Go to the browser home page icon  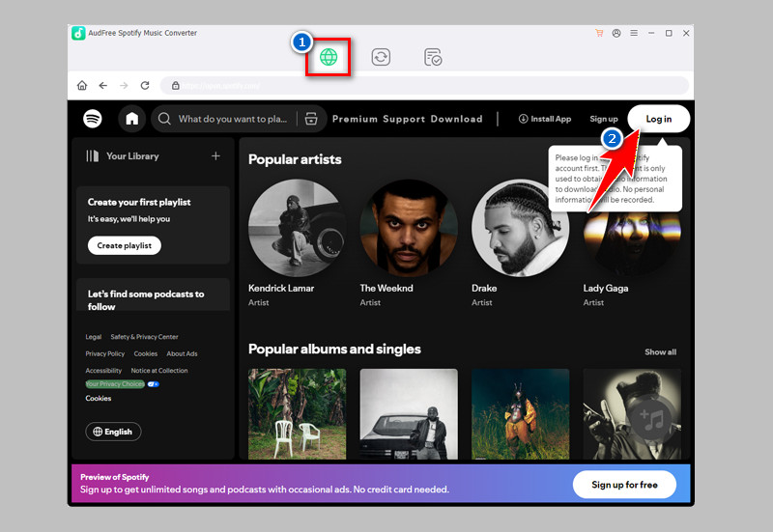point(82,85)
